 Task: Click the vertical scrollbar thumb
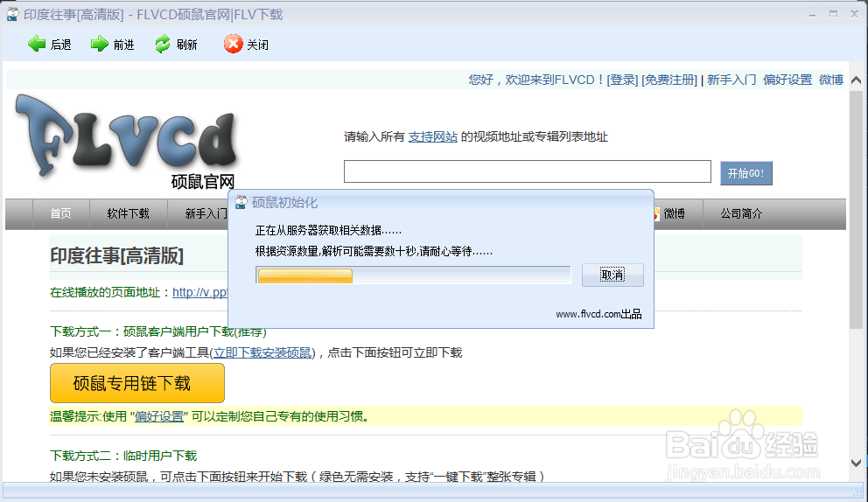[856, 210]
